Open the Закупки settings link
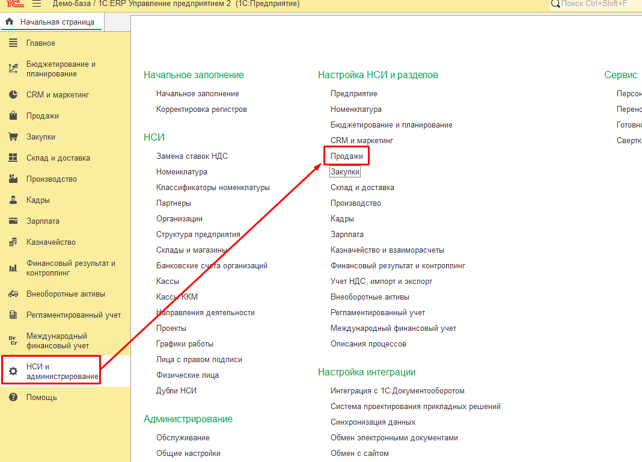642x462 pixels. (345, 172)
